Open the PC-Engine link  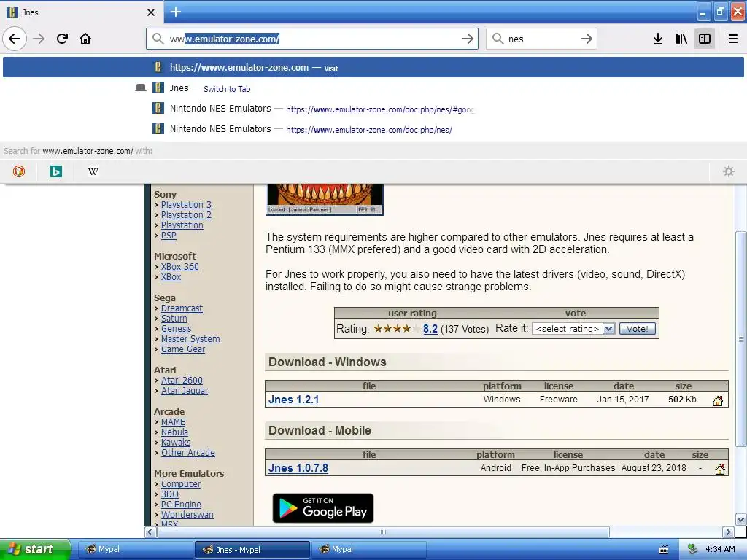181,505
